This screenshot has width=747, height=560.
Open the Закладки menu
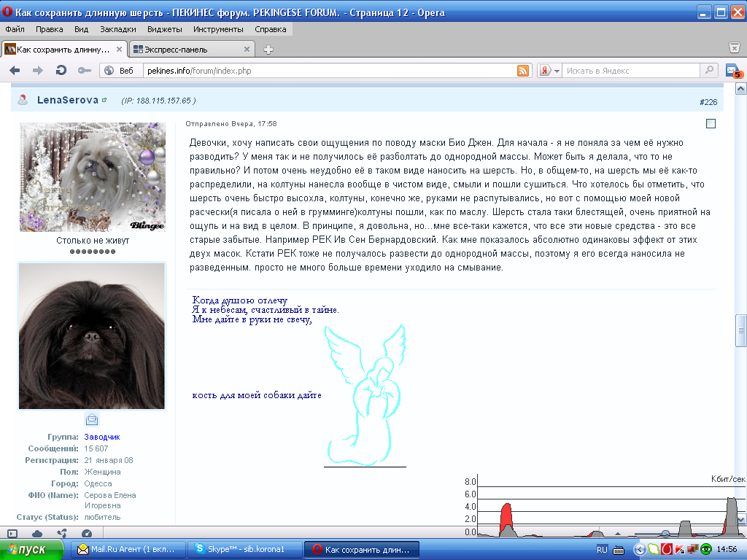pyautogui.click(x=117, y=29)
